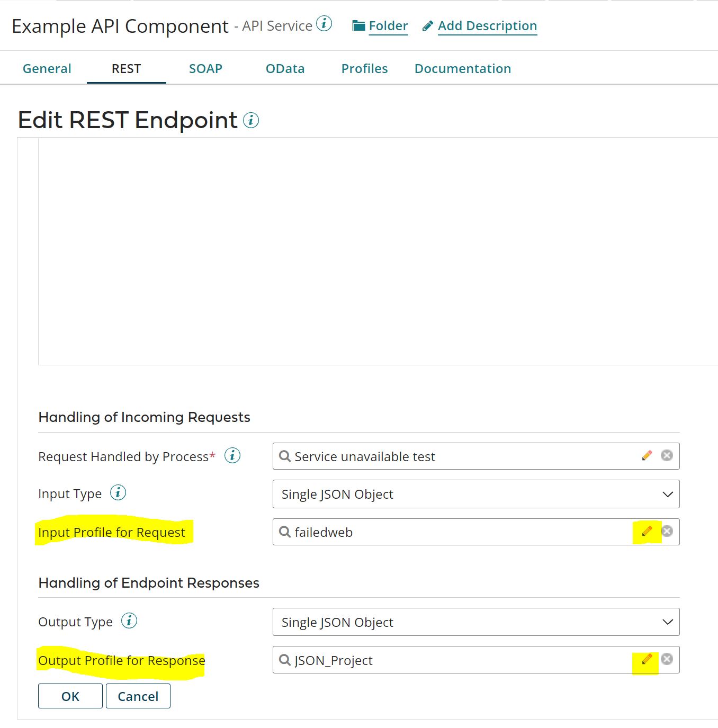Clear the Request Handled by Process field

pos(667,455)
